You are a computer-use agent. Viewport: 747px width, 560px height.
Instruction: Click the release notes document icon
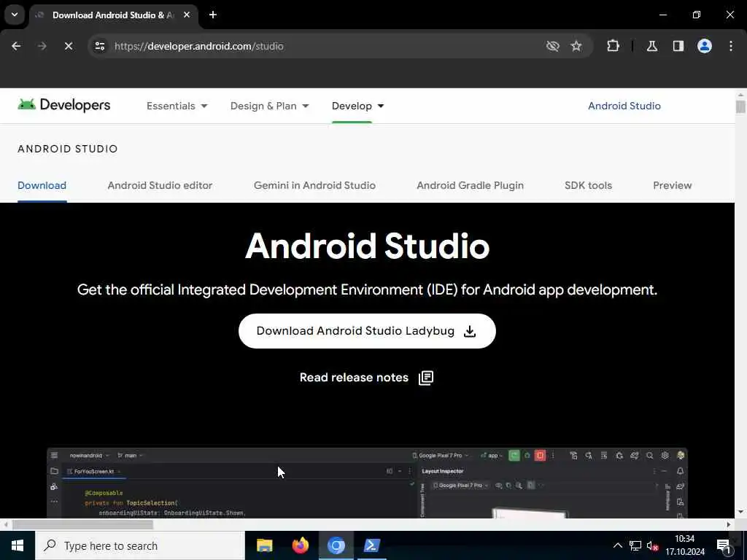tap(426, 378)
